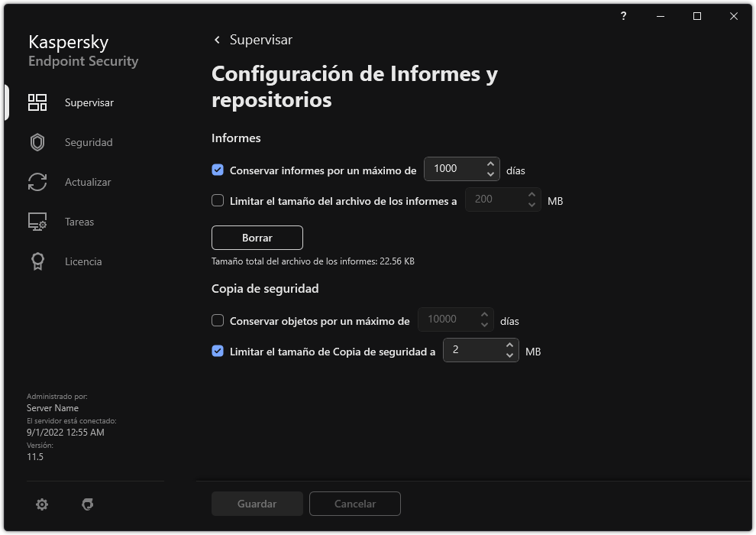Select Actualizar in the navigation menu
Image resolution: width=756 pixels, height=535 pixels.
point(86,182)
